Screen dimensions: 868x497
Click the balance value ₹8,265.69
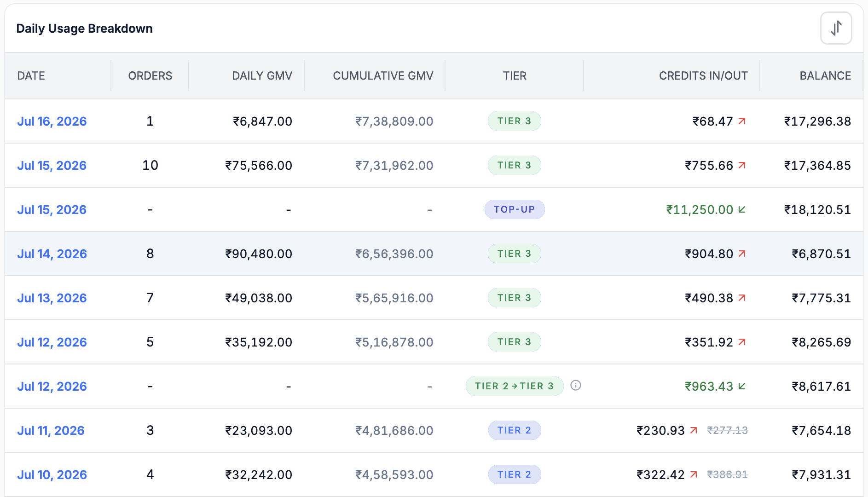(x=821, y=342)
